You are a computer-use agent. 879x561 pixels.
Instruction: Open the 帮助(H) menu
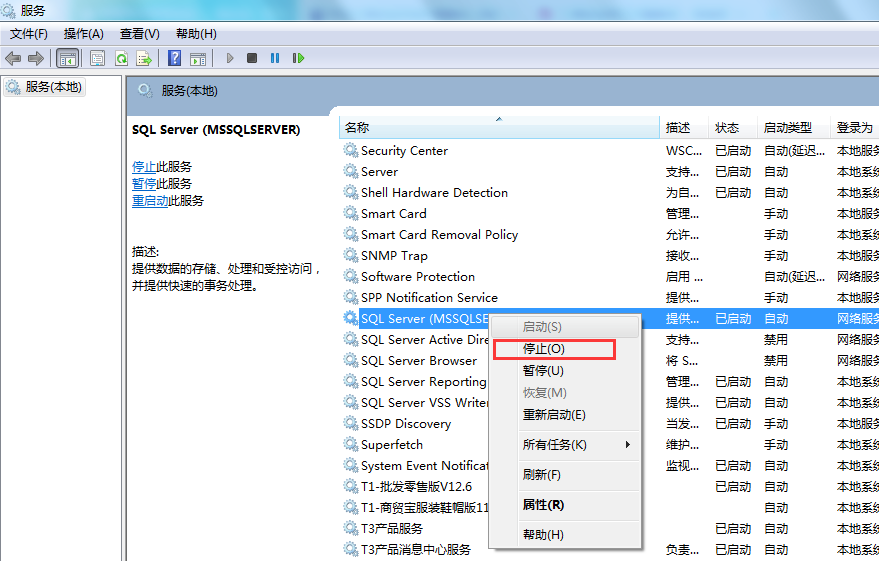point(196,34)
